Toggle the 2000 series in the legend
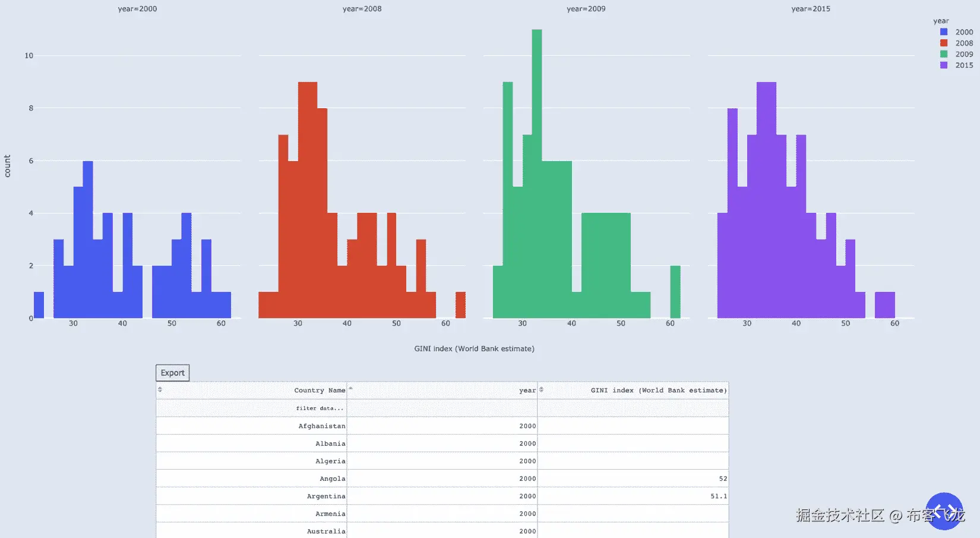 click(x=956, y=32)
